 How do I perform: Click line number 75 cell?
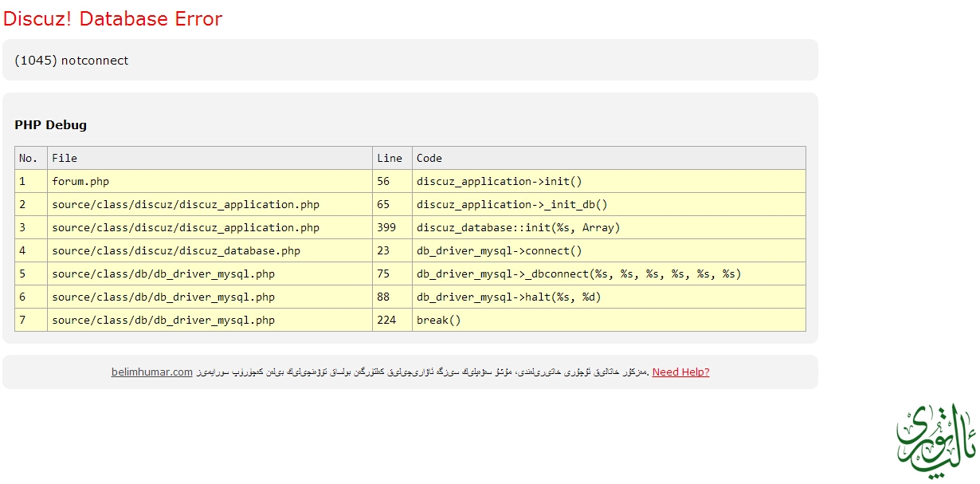(x=392, y=273)
